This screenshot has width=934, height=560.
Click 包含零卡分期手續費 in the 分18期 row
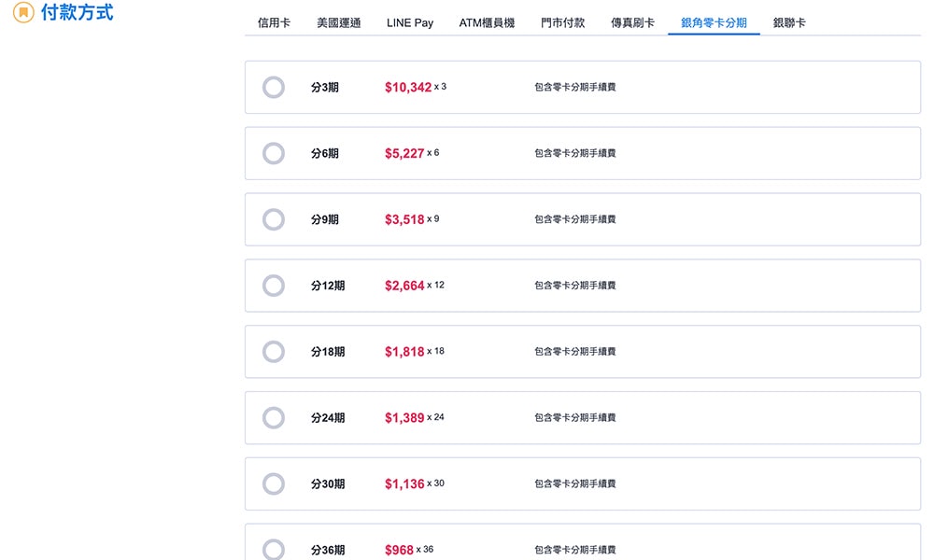[574, 351]
